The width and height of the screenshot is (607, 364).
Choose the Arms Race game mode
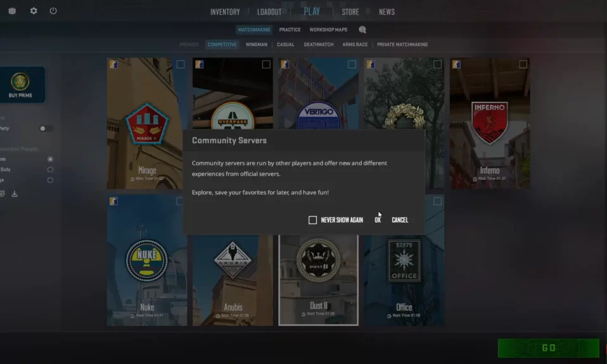click(x=355, y=44)
